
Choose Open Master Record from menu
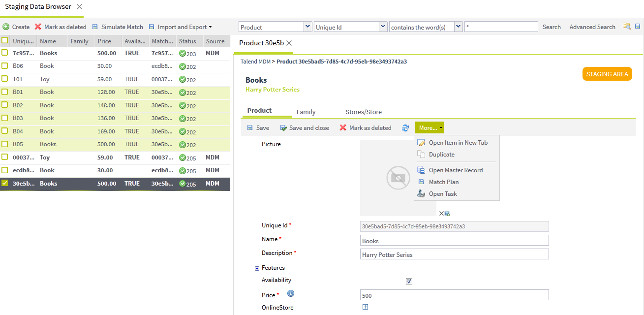point(456,170)
